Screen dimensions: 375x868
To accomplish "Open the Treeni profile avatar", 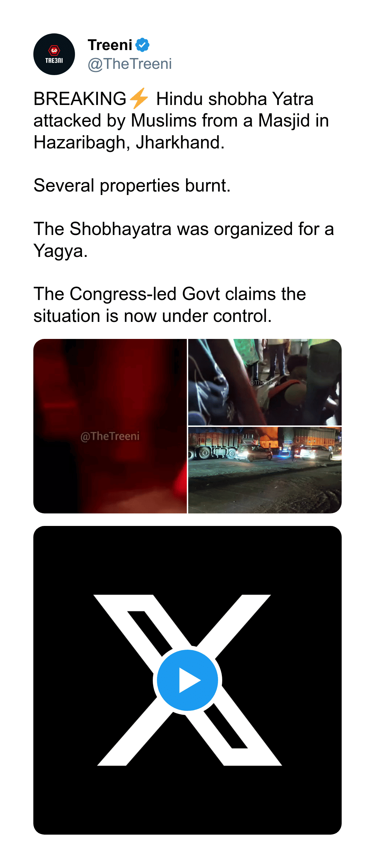I will click(x=54, y=54).
